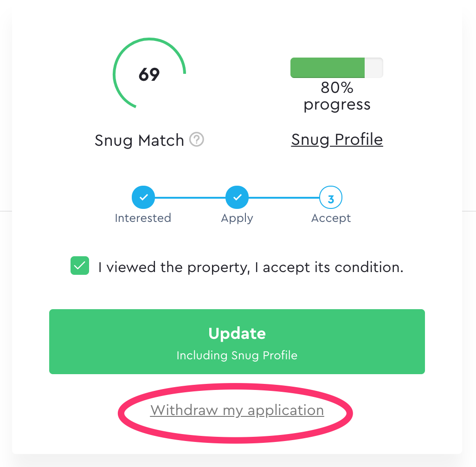Click the score number 69
The width and height of the screenshot is (476, 467).
pyautogui.click(x=149, y=74)
